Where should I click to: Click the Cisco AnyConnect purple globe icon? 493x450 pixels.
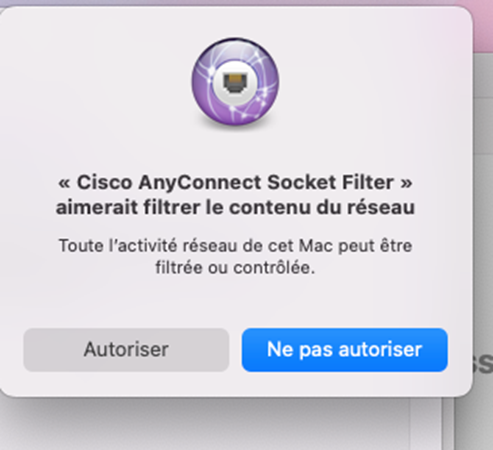point(235,82)
